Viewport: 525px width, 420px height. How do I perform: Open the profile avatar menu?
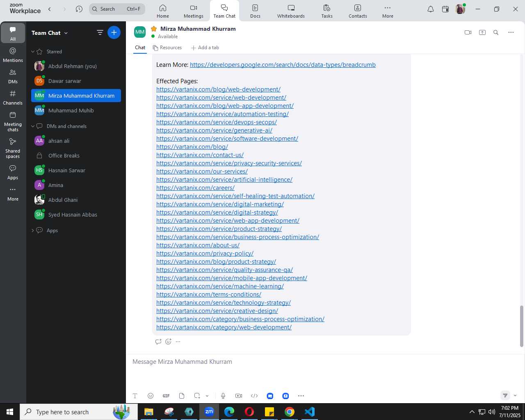coord(460,9)
